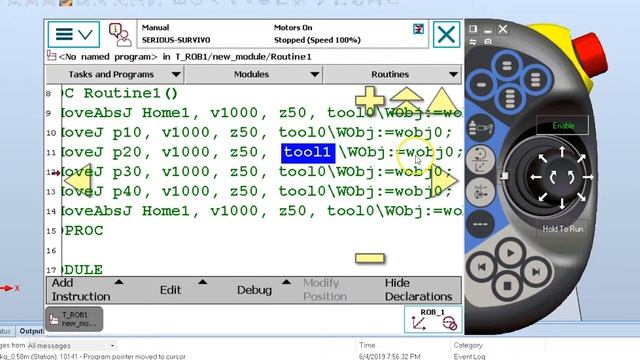The height and width of the screenshot is (360, 640).
Task: Jog joystick up-left diagonal arrow
Action: (543, 158)
